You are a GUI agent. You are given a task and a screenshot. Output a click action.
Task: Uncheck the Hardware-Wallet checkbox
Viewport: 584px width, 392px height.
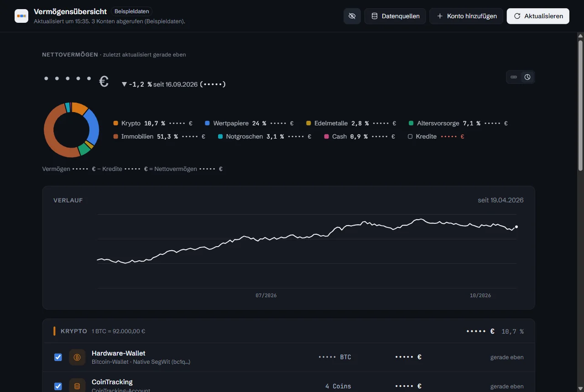click(58, 357)
